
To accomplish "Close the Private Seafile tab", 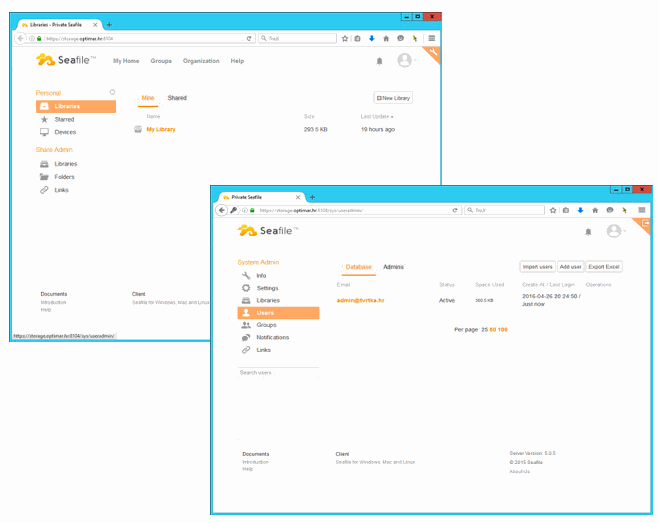I will pyautogui.click(x=298, y=197).
